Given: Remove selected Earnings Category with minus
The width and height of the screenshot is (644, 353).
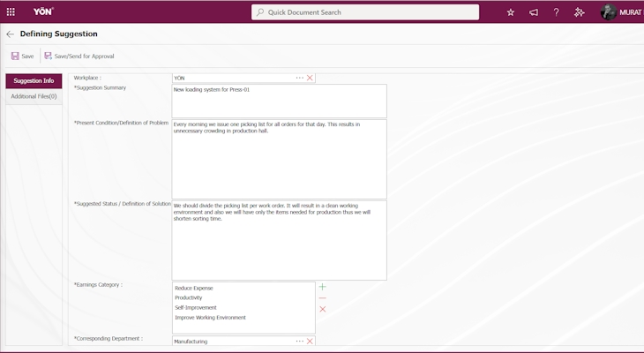Looking at the screenshot, I should 322,298.
